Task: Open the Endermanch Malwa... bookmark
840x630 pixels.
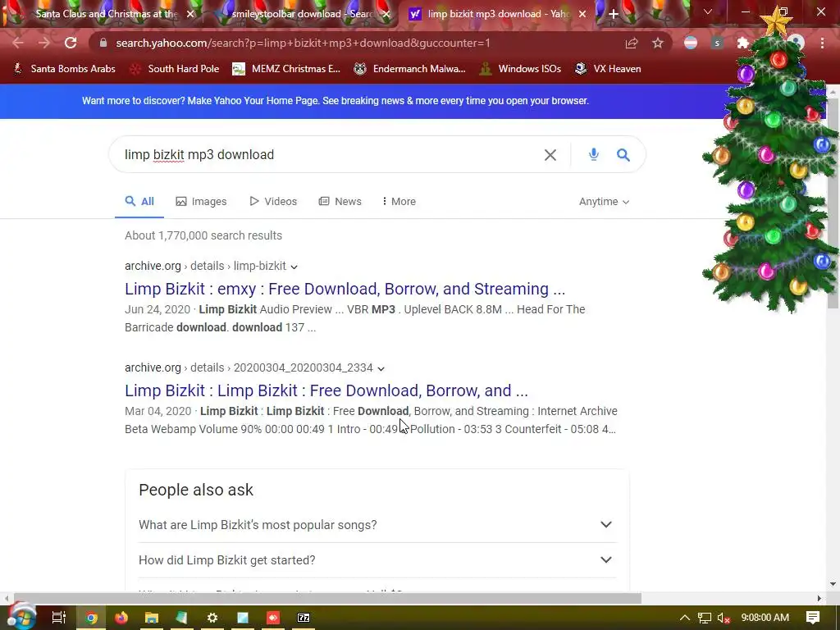Action: click(410, 69)
